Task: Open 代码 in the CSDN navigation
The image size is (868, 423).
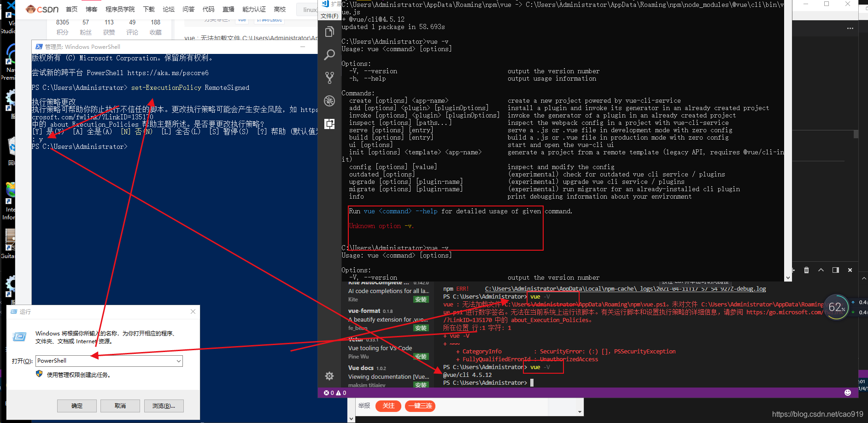Action: pos(209,9)
